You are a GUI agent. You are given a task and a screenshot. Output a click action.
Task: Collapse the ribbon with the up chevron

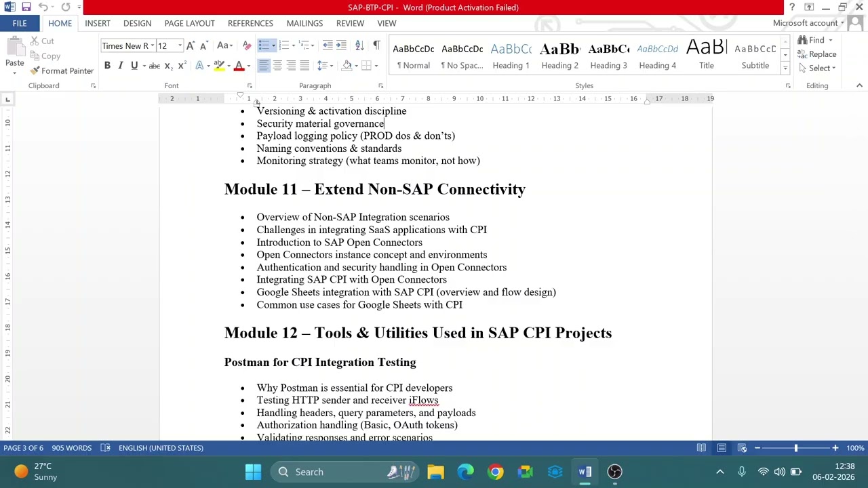pyautogui.click(x=859, y=85)
